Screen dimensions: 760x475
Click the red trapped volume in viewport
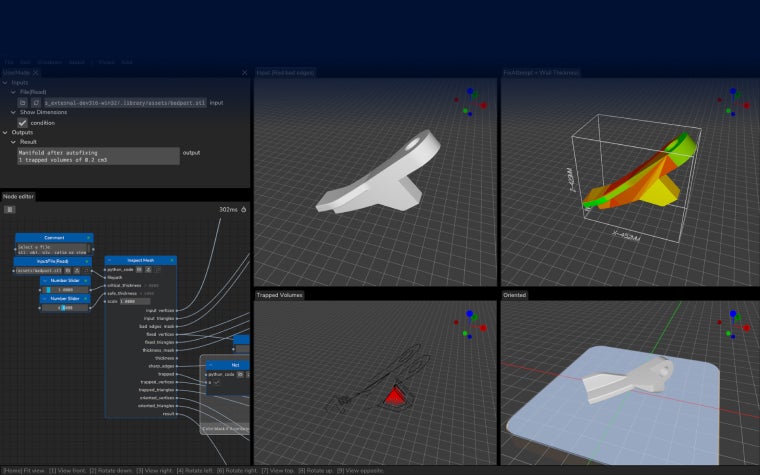click(x=394, y=396)
